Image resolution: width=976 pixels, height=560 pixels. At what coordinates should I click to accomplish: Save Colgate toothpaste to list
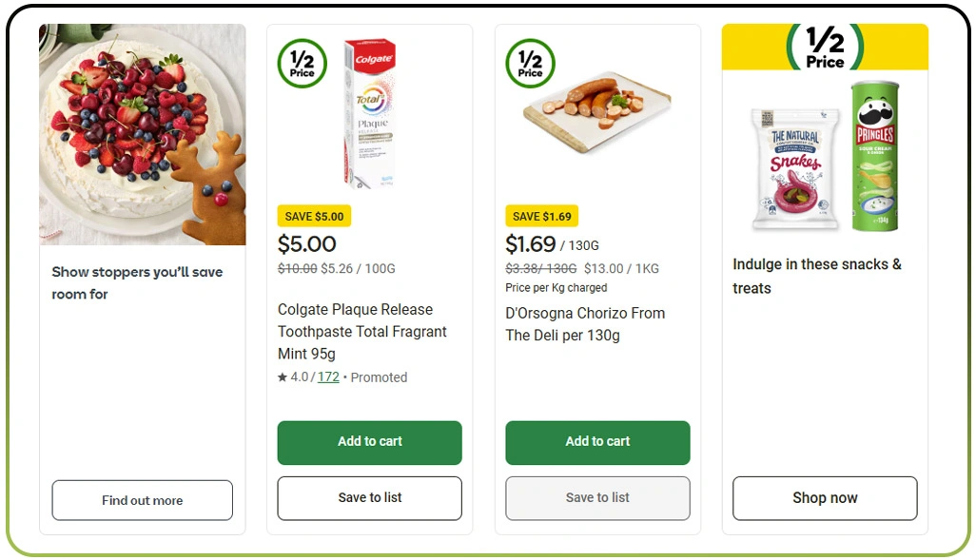(369, 498)
